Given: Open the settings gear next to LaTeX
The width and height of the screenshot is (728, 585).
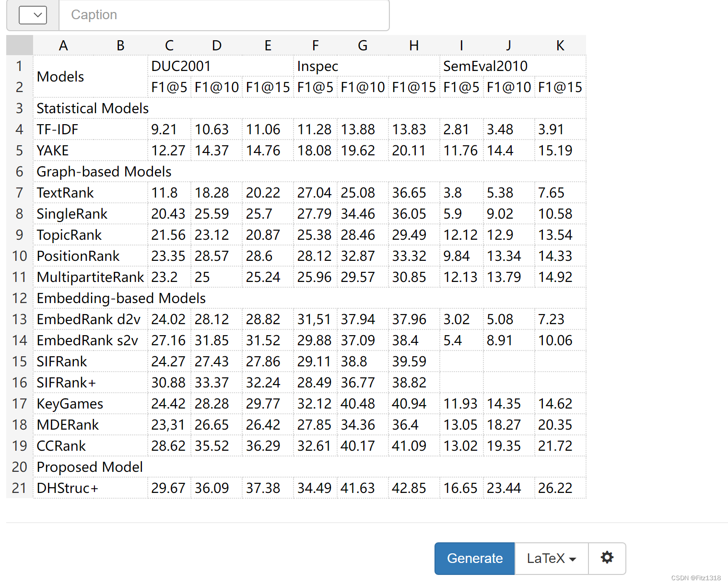Looking at the screenshot, I should [x=607, y=558].
